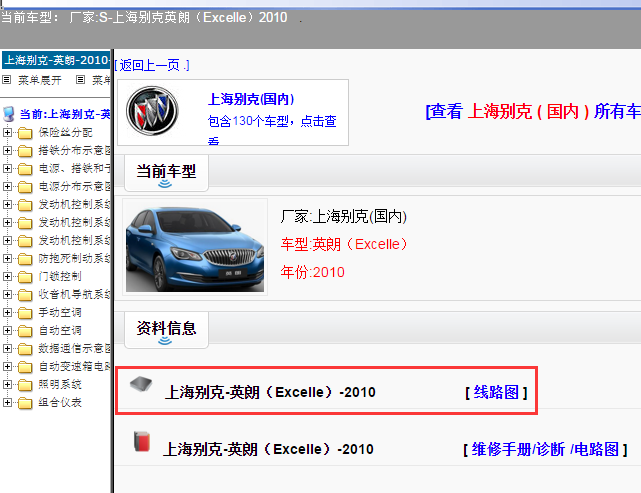Click the red book icon for 维修手册 entry
This screenshot has width=641, height=493.
[x=142, y=441]
